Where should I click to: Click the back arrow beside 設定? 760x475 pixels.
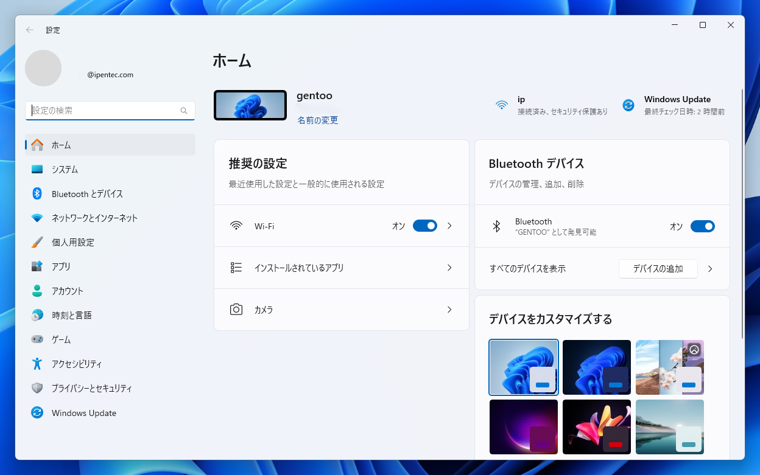click(x=30, y=30)
